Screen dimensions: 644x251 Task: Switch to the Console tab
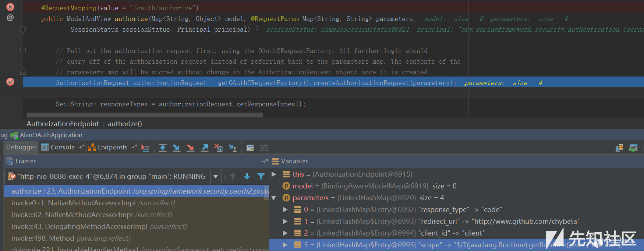point(59,147)
